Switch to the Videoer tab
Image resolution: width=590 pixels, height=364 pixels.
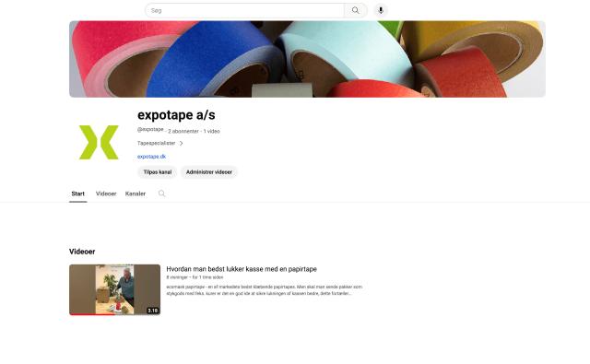[106, 194]
